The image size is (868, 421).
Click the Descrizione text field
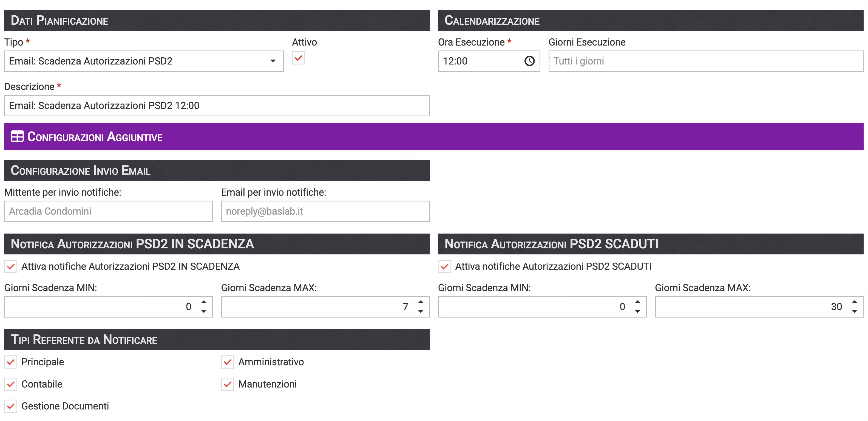coord(217,106)
